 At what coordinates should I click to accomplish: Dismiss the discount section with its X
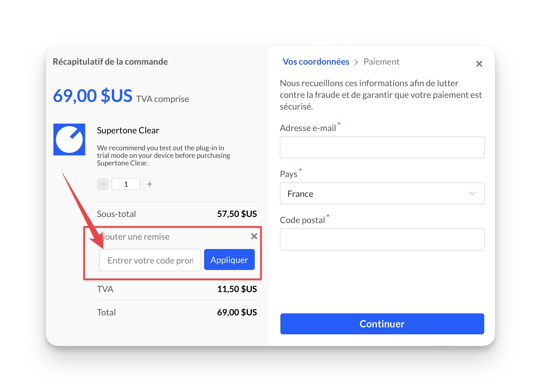[254, 236]
